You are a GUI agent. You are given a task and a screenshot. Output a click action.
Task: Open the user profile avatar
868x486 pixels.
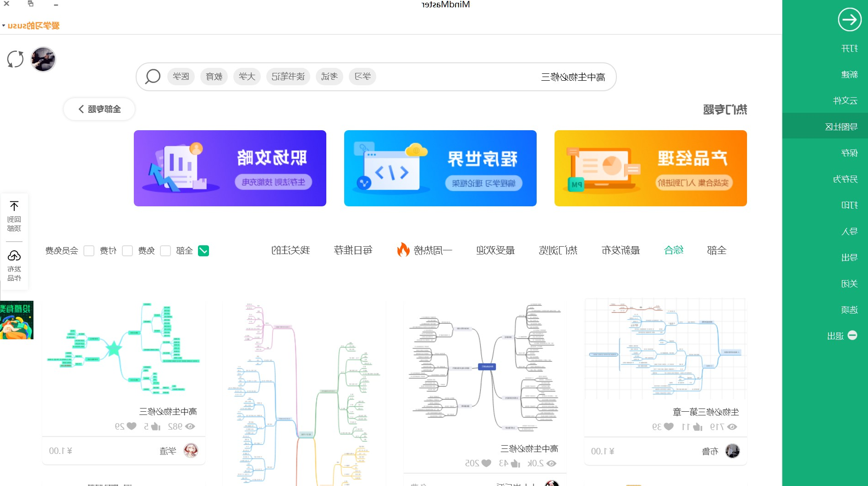pyautogui.click(x=43, y=59)
